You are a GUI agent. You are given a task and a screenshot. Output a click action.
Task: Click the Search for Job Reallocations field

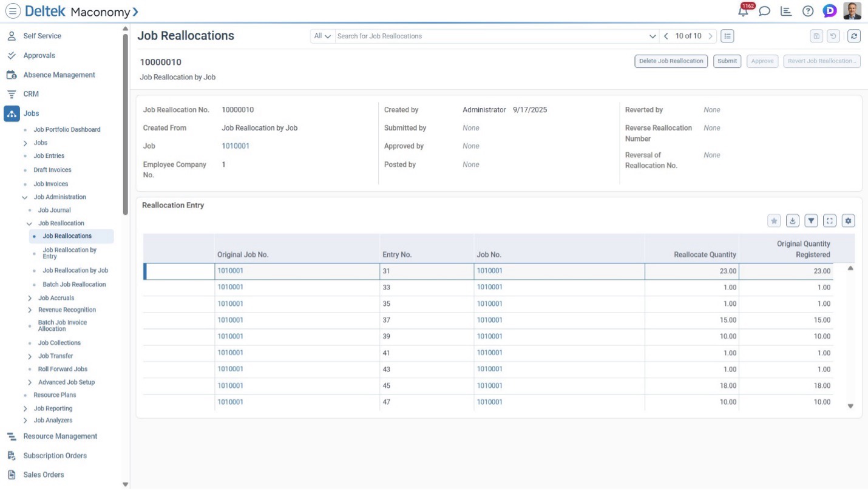[492, 36]
